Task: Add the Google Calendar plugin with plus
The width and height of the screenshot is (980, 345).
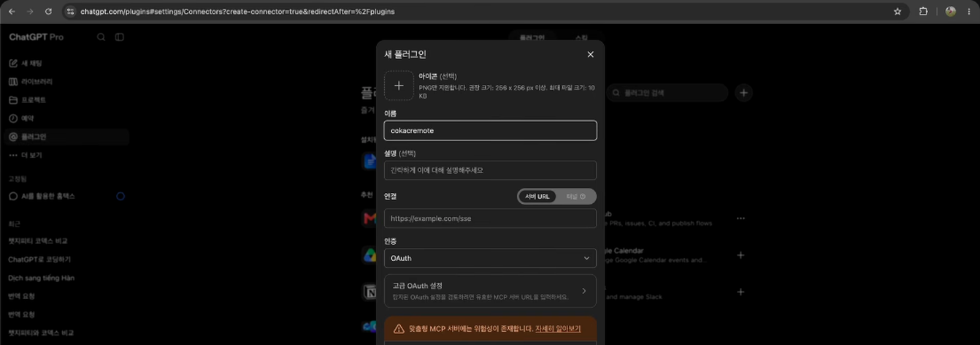Action: pyautogui.click(x=740, y=255)
